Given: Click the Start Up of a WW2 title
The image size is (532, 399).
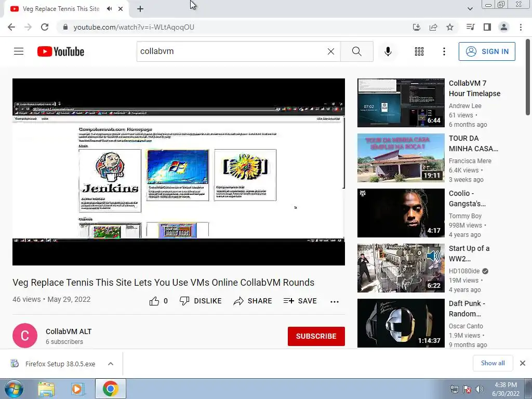Looking at the screenshot, I should pyautogui.click(x=469, y=254).
